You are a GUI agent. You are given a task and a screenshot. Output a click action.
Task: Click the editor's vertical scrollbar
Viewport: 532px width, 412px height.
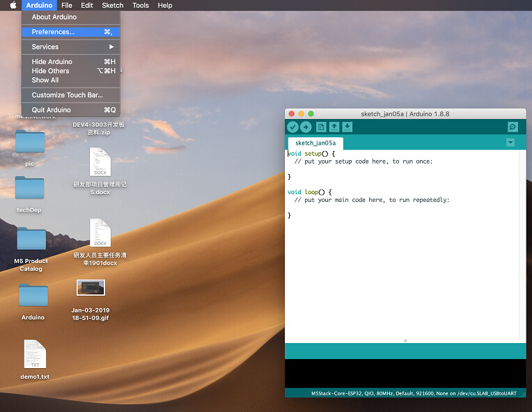tap(522, 244)
